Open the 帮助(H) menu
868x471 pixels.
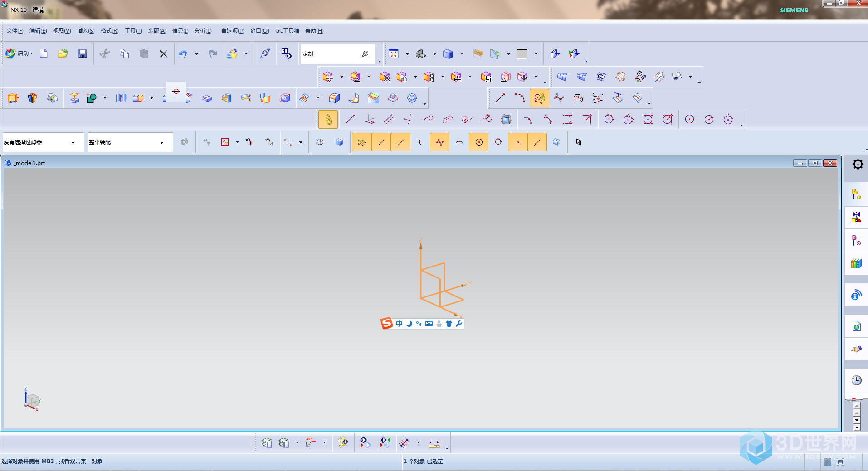(x=314, y=31)
